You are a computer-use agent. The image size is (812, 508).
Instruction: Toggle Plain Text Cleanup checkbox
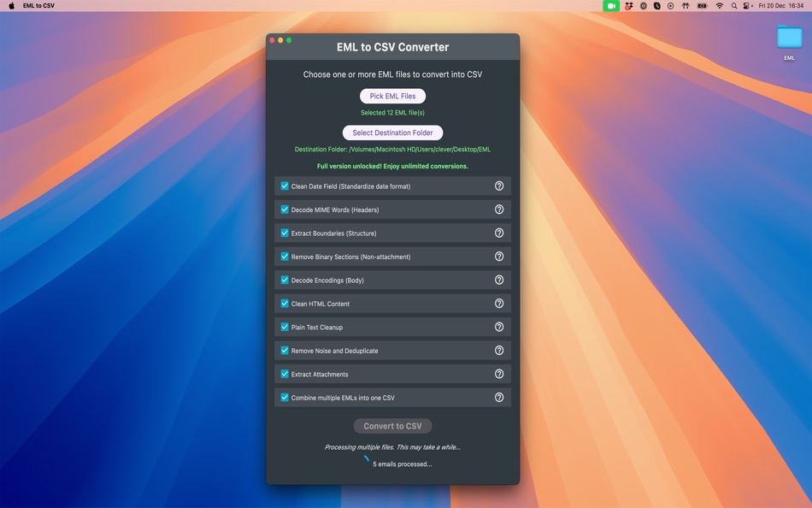285,327
